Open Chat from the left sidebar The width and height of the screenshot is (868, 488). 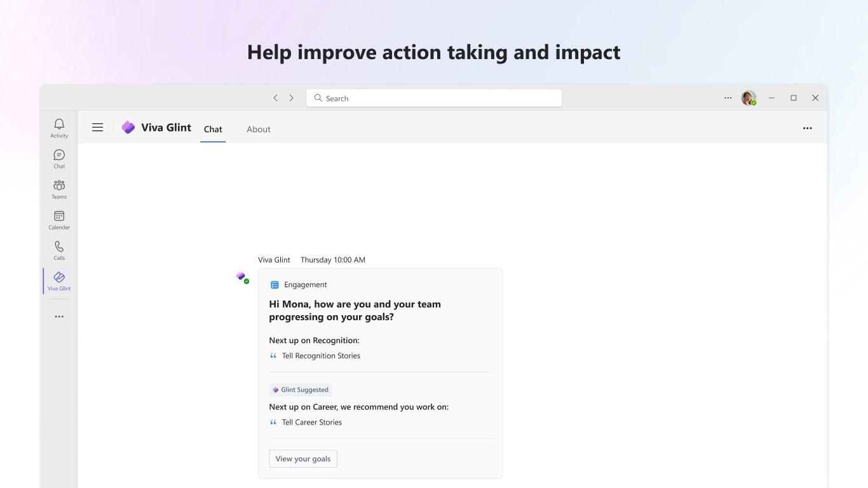(x=59, y=158)
